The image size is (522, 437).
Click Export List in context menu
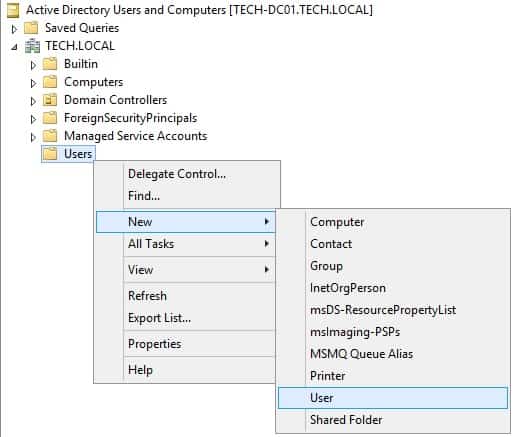point(159,318)
